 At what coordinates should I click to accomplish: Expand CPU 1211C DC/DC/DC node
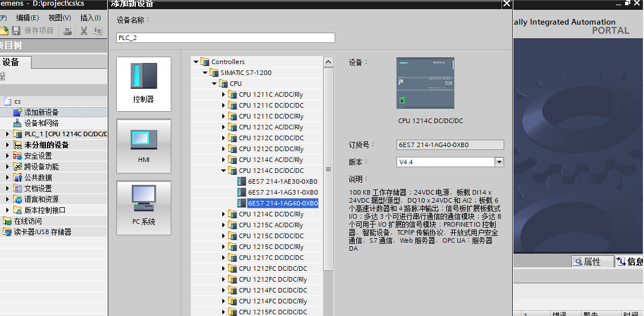pos(223,105)
